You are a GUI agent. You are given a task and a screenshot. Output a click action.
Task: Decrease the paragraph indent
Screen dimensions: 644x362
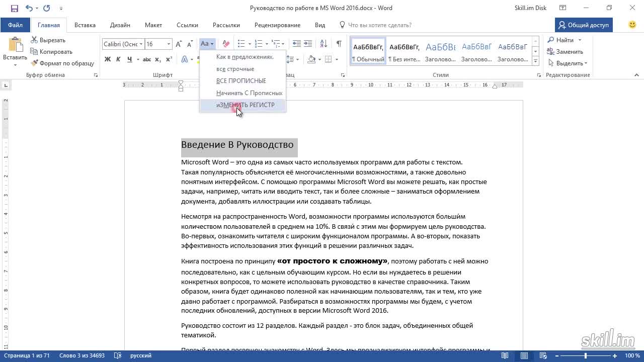[x=297, y=44]
